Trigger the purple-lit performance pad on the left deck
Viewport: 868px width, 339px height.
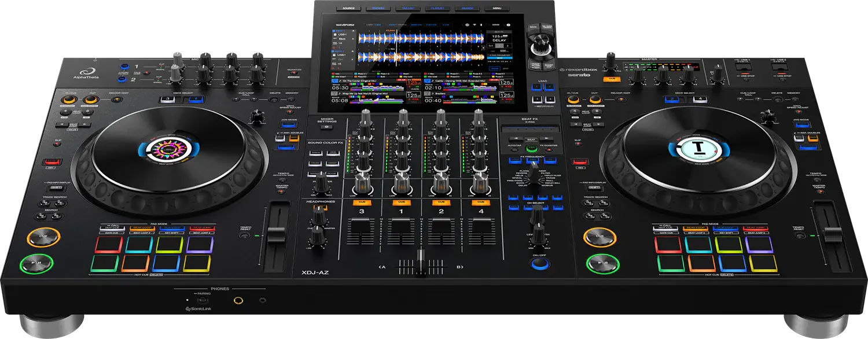200,244
